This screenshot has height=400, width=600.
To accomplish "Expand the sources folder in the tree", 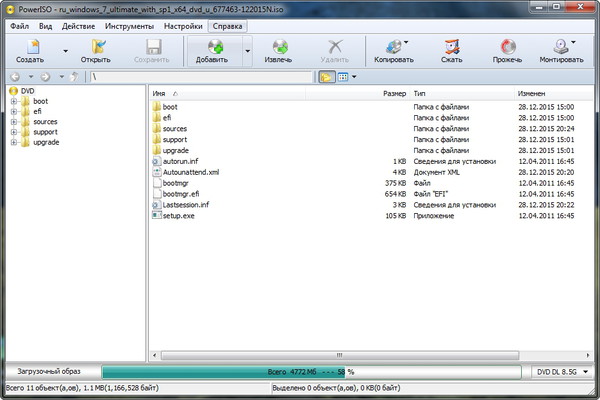I will click(14, 121).
